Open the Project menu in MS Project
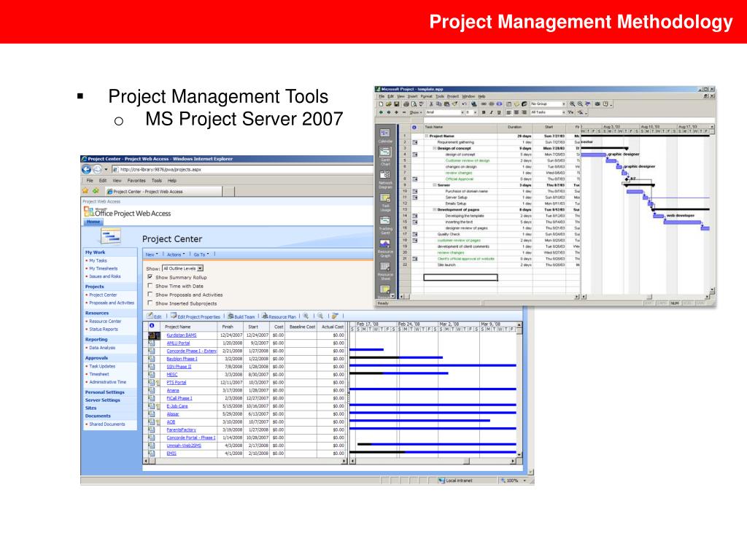The width and height of the screenshot is (747, 560). pos(452,96)
